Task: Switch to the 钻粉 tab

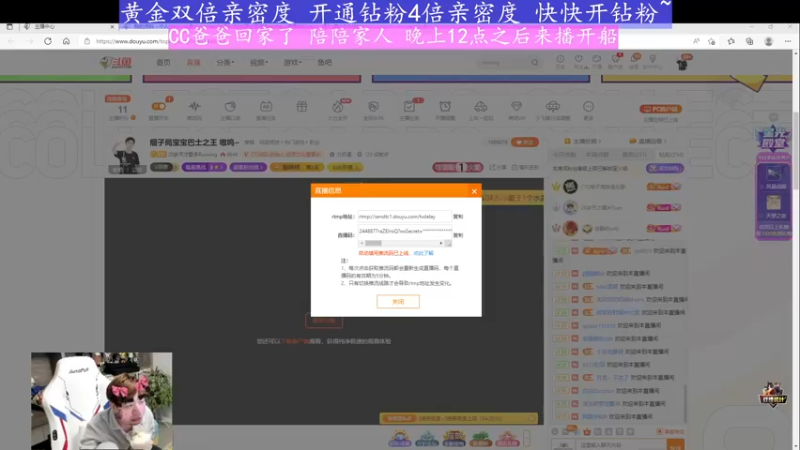Action: pos(670,154)
